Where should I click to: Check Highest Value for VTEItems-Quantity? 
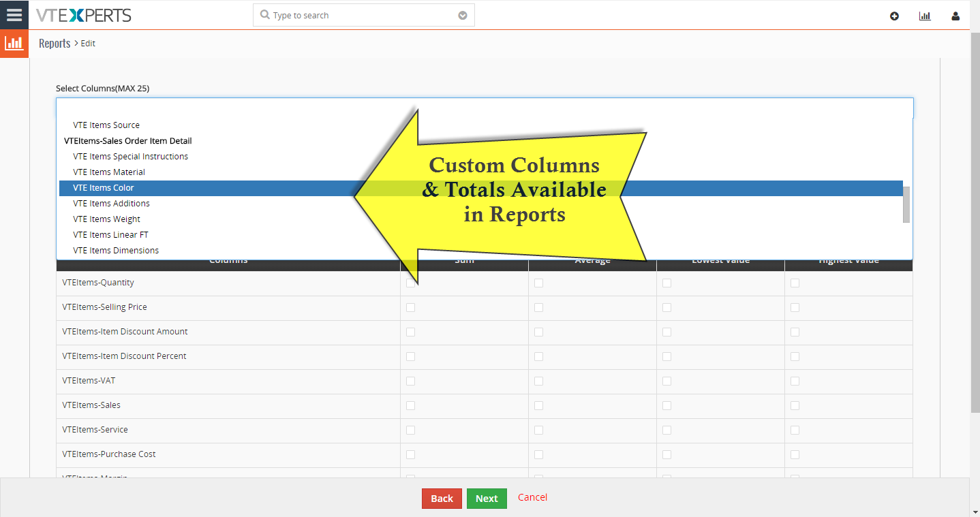(x=795, y=283)
